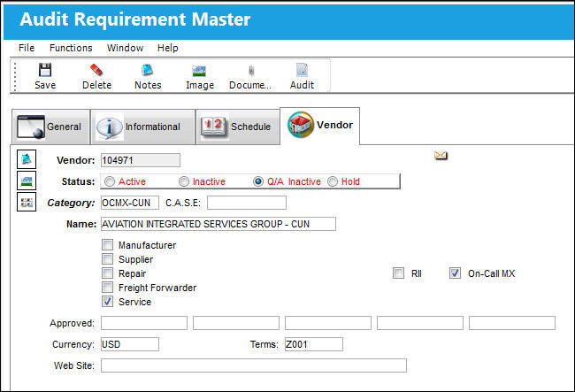Click the Terms field Z001

(314, 344)
